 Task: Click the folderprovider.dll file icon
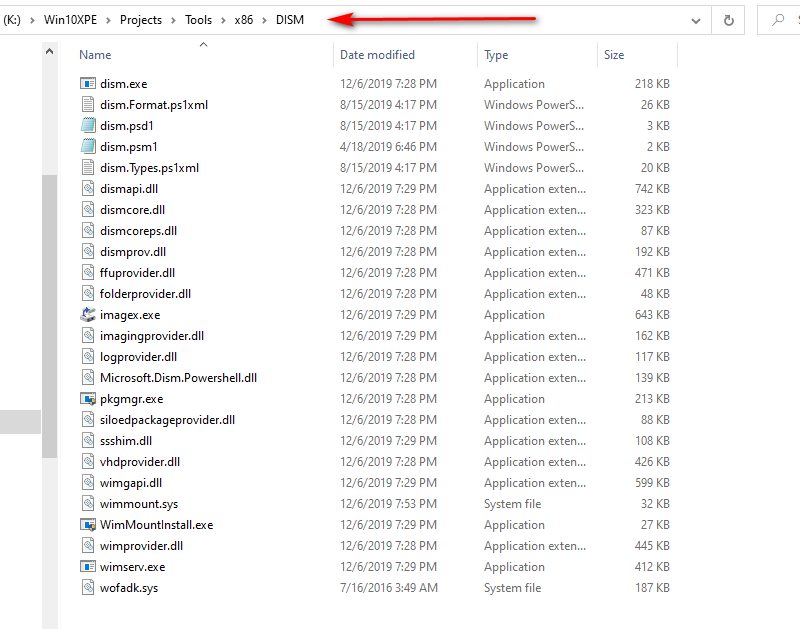pos(88,293)
